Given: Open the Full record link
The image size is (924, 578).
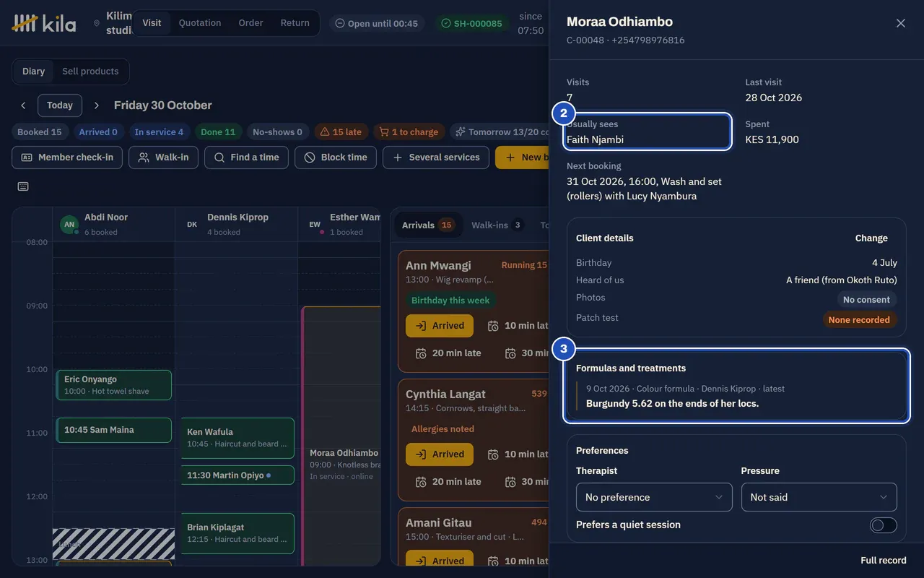Looking at the screenshot, I should [883, 561].
